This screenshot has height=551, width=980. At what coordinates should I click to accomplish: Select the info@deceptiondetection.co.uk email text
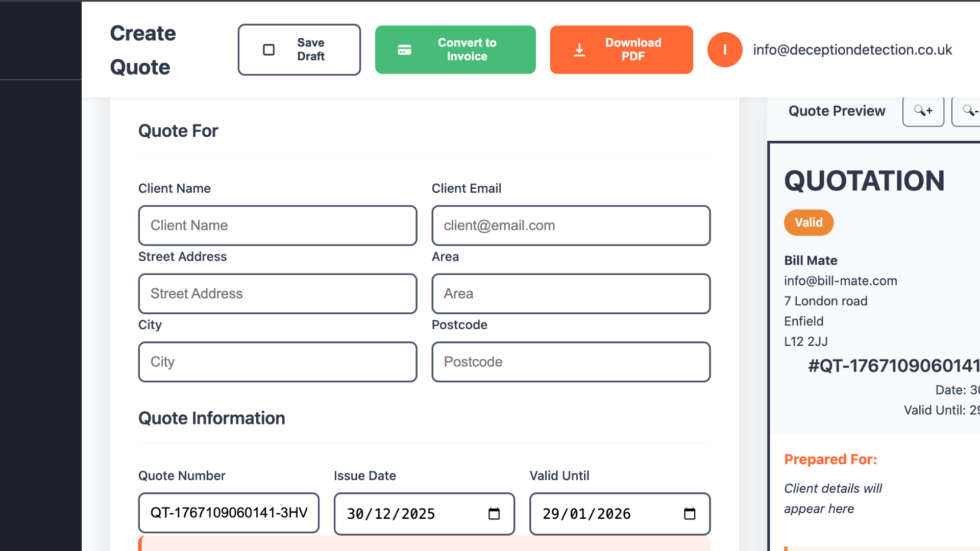click(853, 49)
